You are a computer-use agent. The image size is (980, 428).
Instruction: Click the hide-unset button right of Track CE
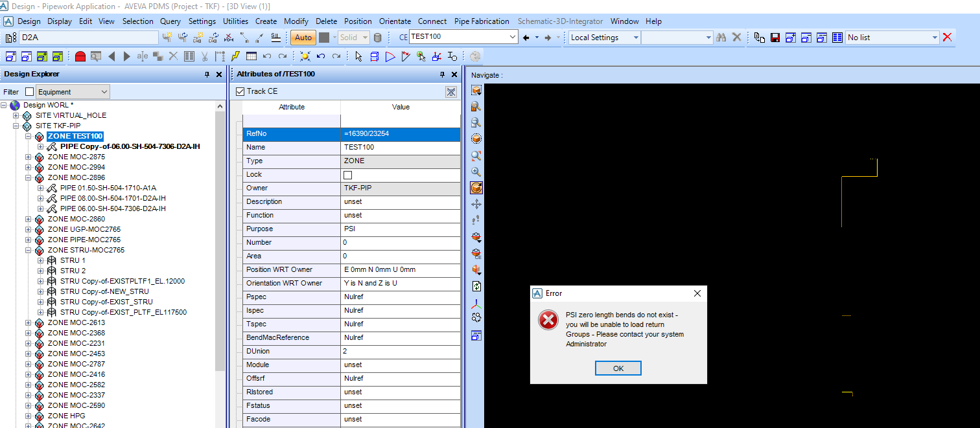(451, 92)
